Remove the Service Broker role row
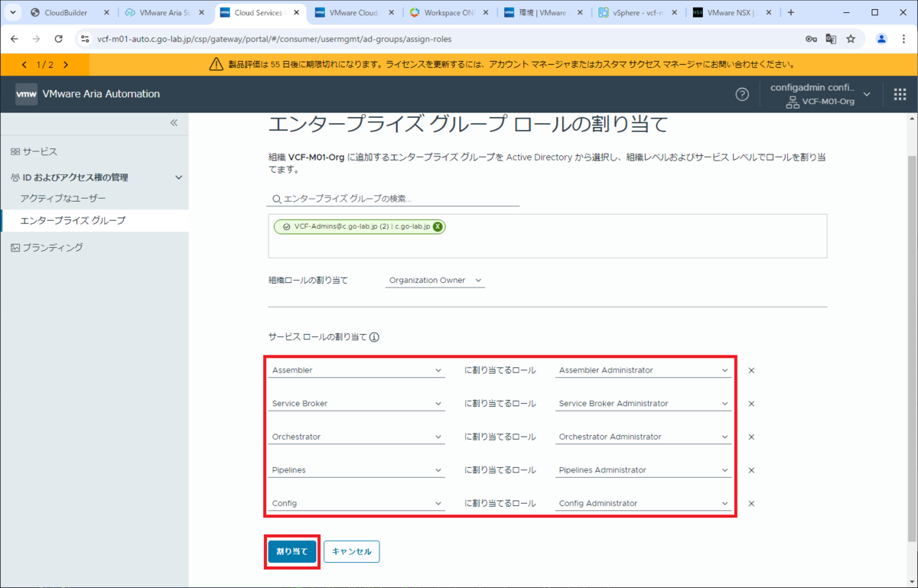918x588 pixels. [x=751, y=404]
